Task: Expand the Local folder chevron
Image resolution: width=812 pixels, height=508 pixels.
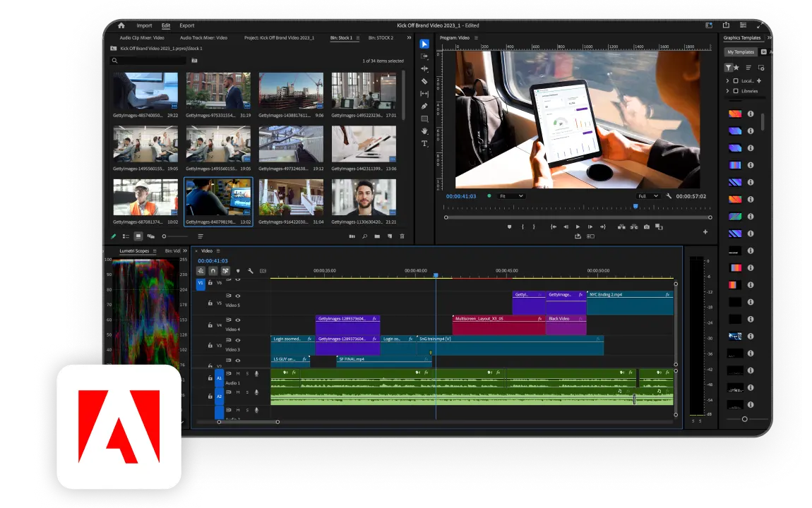Action: [727, 80]
